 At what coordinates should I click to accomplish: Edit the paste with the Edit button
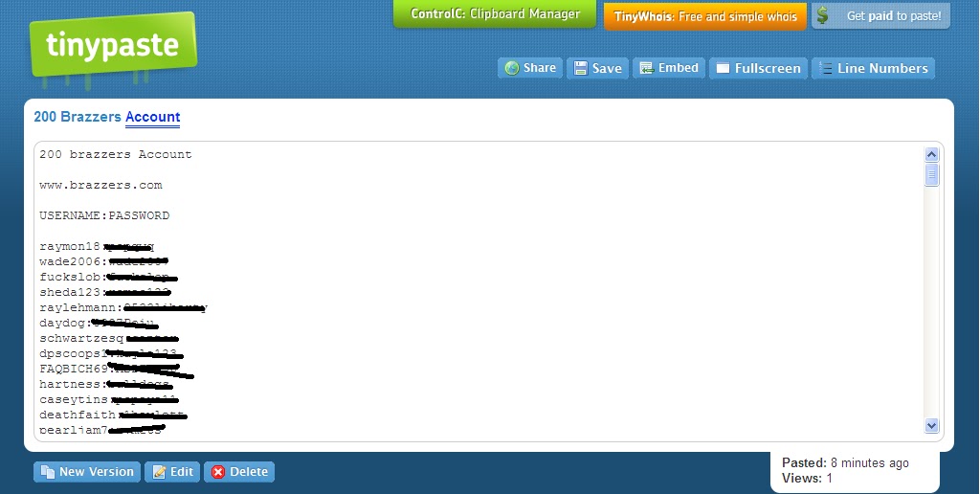coord(172,472)
